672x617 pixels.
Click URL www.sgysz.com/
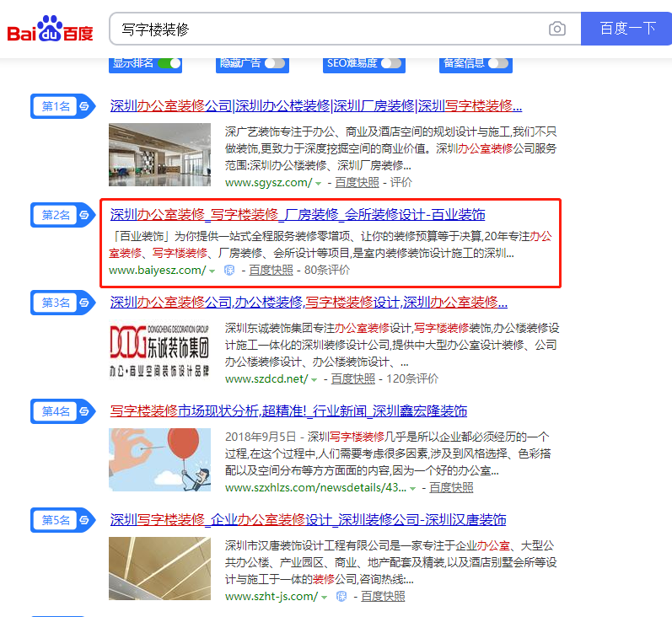[269, 183]
